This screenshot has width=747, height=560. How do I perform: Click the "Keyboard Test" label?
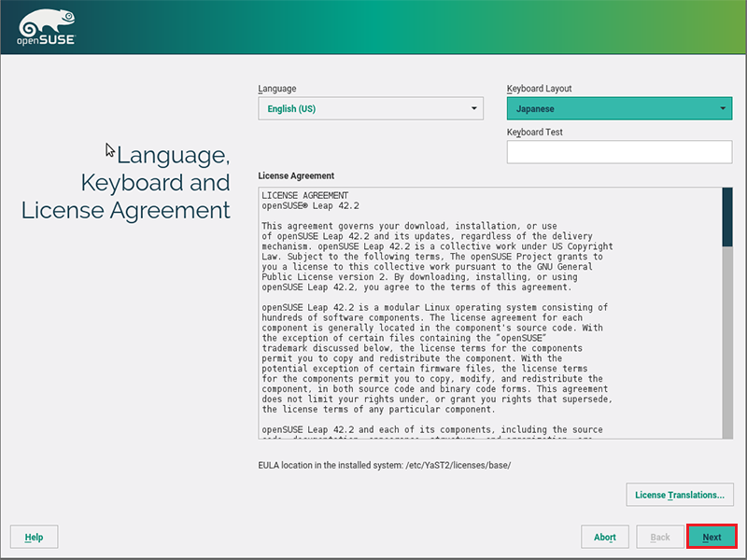point(534,133)
